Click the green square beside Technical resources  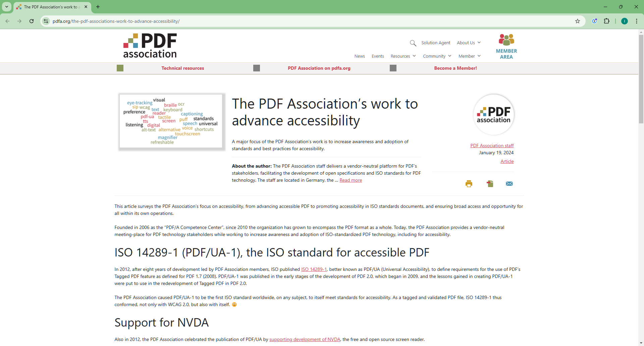pos(120,68)
